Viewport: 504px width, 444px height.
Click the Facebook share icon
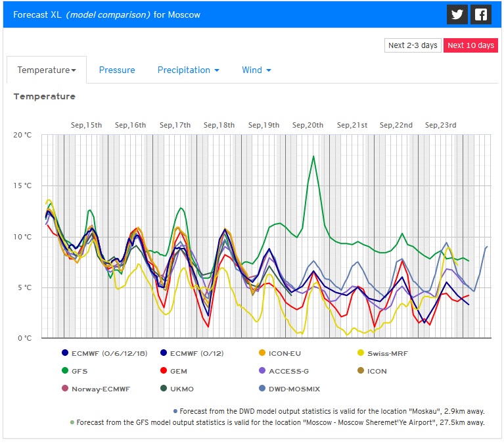[x=481, y=14]
